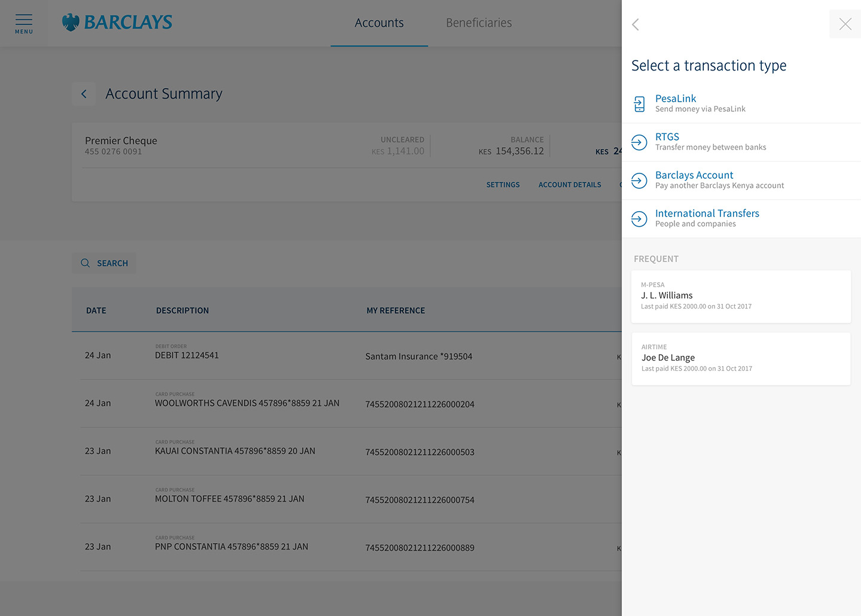This screenshot has width=861, height=616.
Task: Click the uncleared amount KES 1,141.00
Action: (x=398, y=151)
